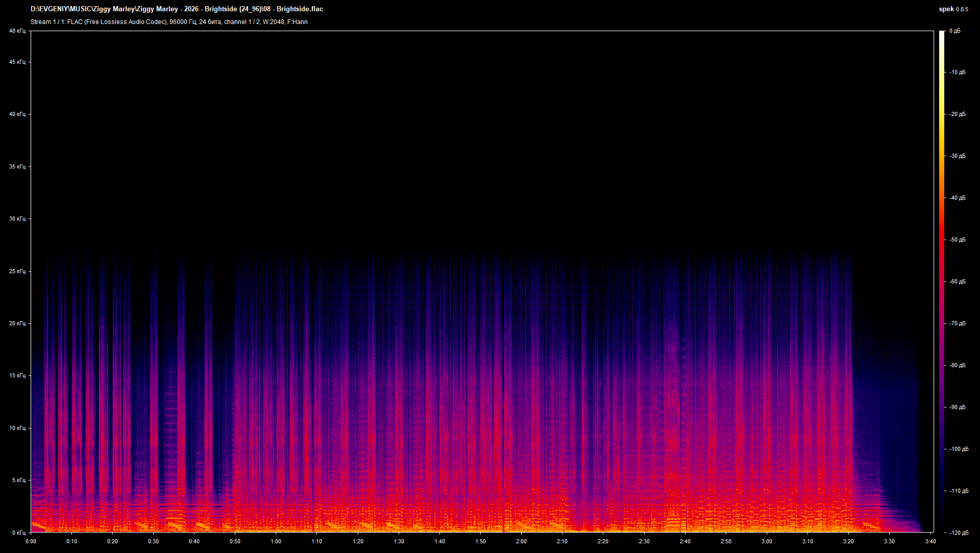The height and width of the screenshot is (553, 980).
Task: Click the 25 кГц frequency axis label
Action: click(x=17, y=272)
